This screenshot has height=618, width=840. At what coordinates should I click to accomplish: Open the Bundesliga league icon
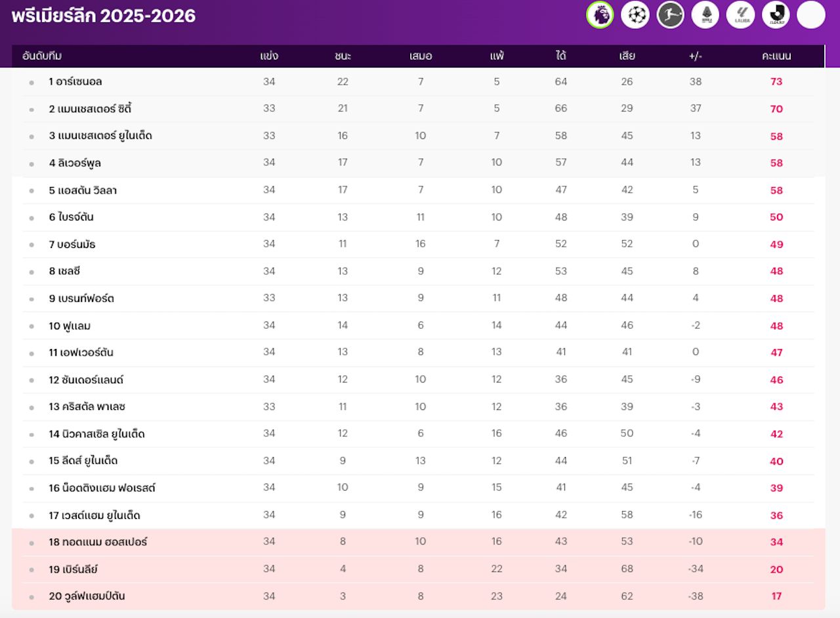pos(670,15)
